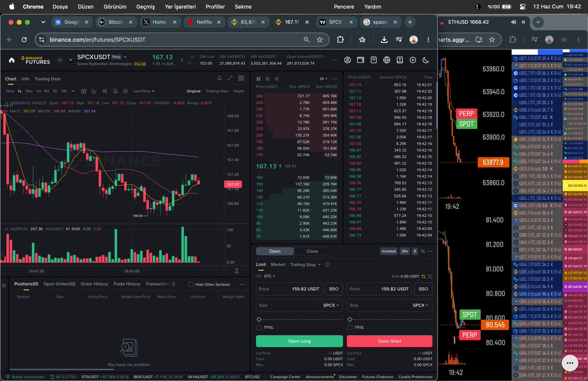Image resolution: width=588 pixels, height=381 pixels.
Task: Open the chart layout grid icon
Action: pyautogui.click(x=241, y=78)
